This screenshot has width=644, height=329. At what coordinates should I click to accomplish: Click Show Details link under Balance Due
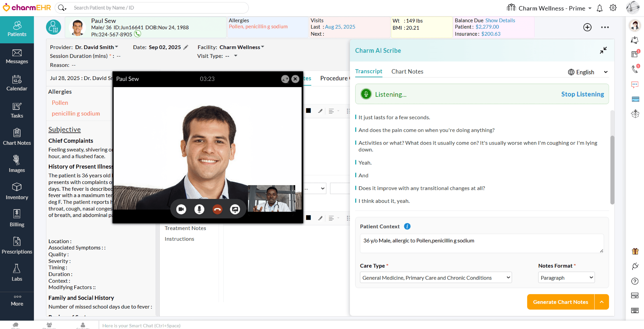(500, 20)
